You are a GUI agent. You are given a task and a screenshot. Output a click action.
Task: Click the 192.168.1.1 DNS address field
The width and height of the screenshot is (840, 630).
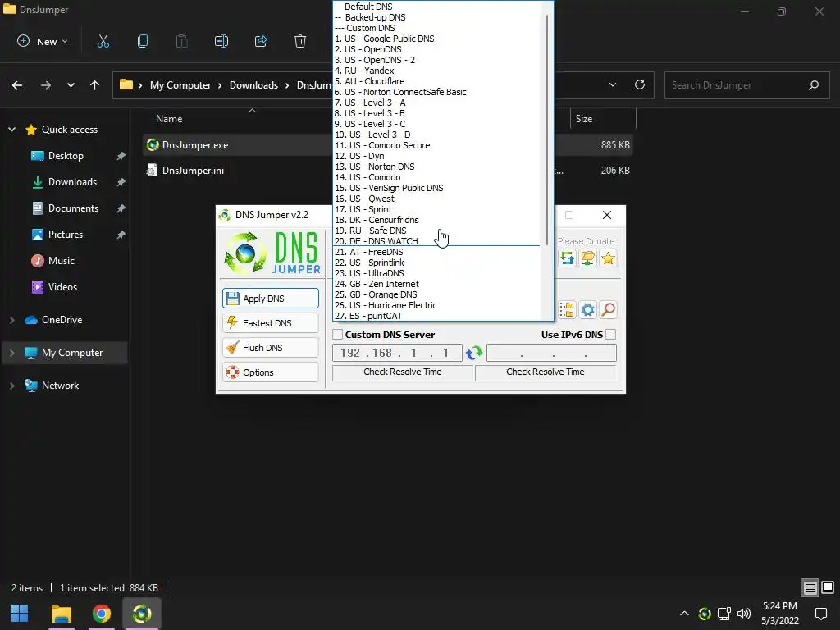click(x=397, y=353)
